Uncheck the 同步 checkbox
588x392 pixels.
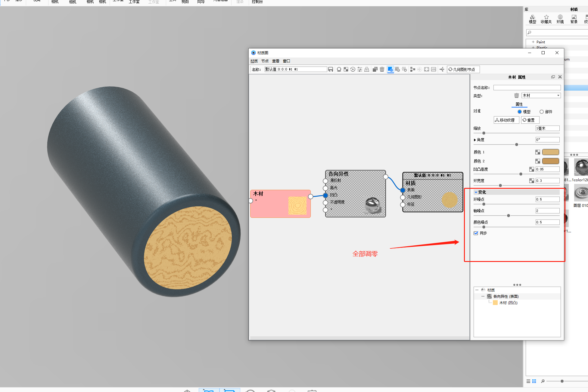coord(476,233)
